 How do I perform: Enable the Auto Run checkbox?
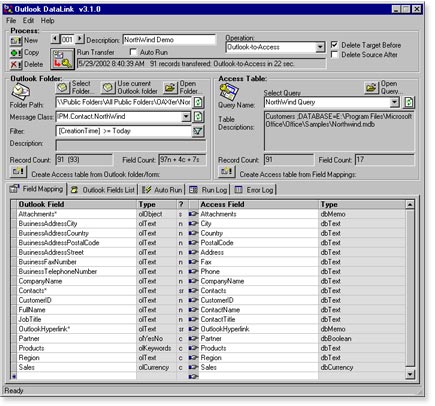(x=133, y=52)
